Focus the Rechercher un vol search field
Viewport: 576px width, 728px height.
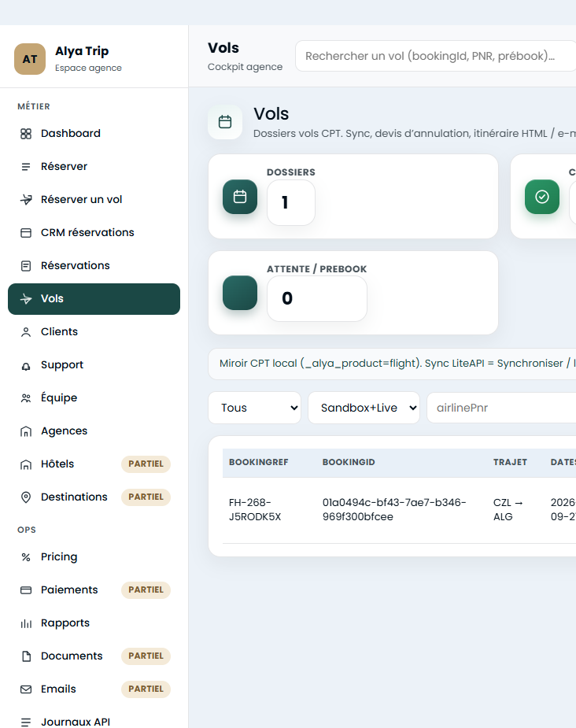(x=435, y=56)
